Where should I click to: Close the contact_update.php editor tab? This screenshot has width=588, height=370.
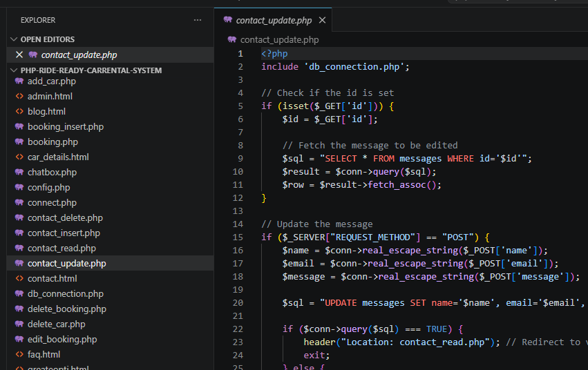pyautogui.click(x=322, y=21)
